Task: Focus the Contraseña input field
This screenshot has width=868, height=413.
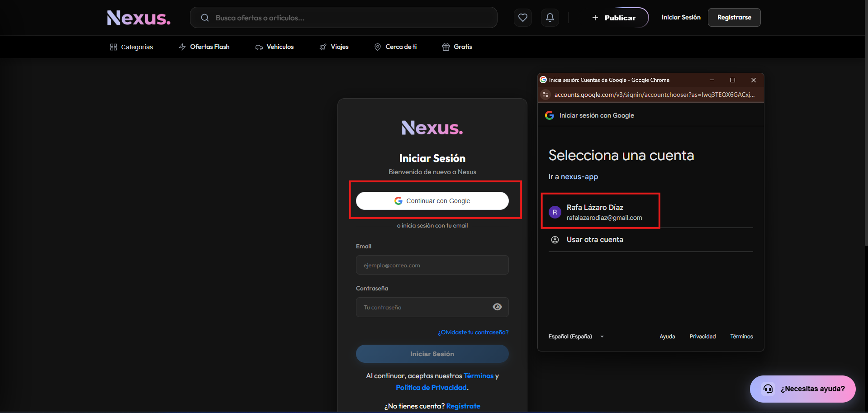Action: [432, 307]
